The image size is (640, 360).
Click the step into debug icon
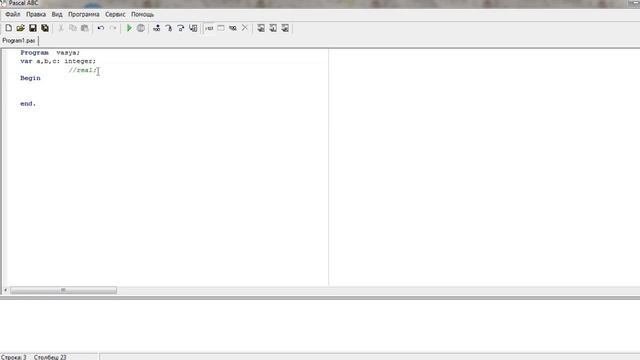pos(169,28)
